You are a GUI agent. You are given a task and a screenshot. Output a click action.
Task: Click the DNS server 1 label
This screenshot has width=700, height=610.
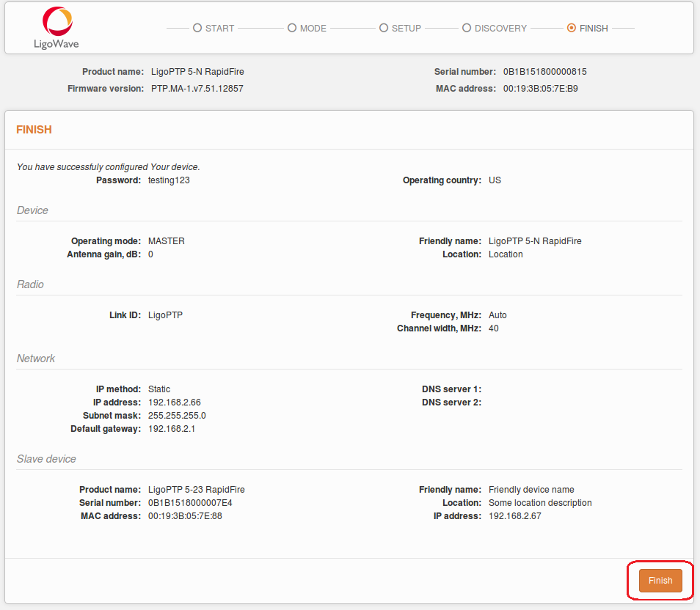[x=451, y=389]
